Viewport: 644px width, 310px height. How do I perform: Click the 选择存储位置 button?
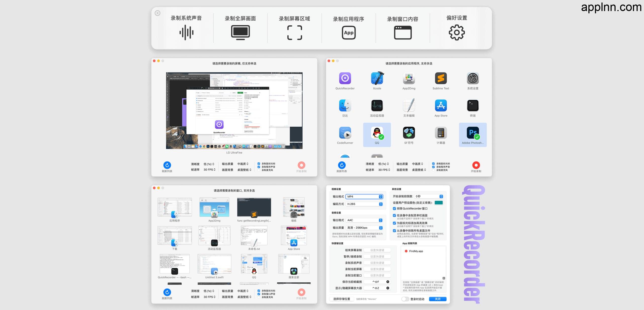(342, 299)
